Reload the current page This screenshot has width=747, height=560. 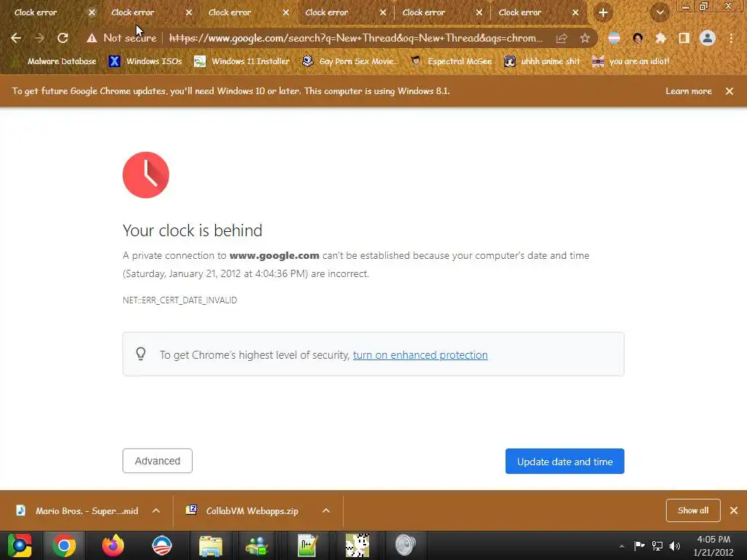click(x=63, y=38)
